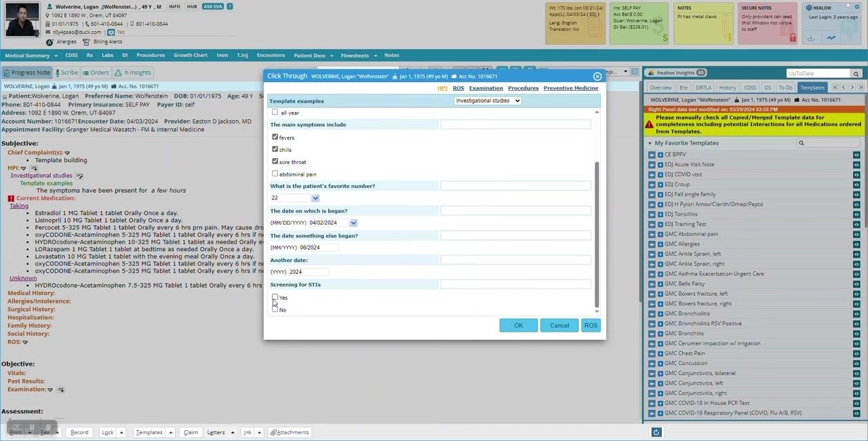Image resolution: width=868 pixels, height=441 pixels.
Task: Check the all year checkbox
Action: [x=275, y=113]
